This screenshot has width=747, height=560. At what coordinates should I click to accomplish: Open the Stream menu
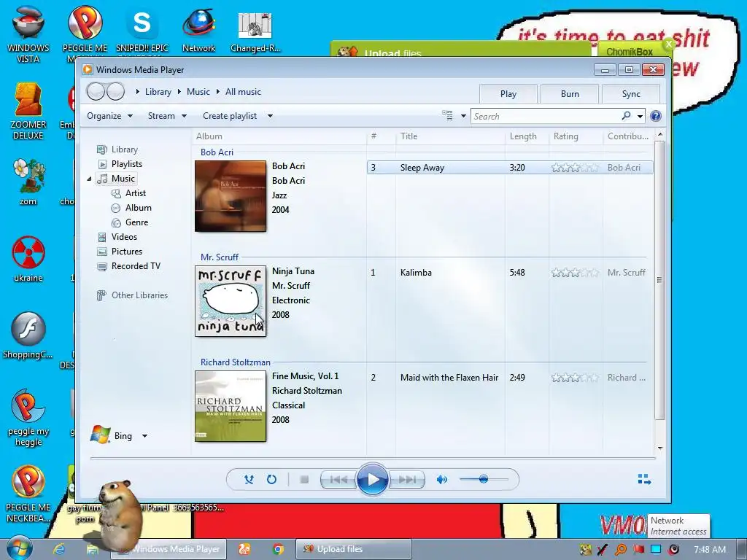pyautogui.click(x=167, y=116)
